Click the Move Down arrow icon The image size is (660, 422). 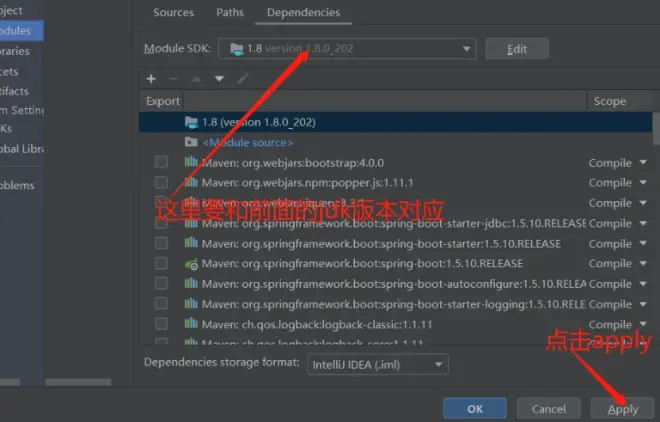218,78
